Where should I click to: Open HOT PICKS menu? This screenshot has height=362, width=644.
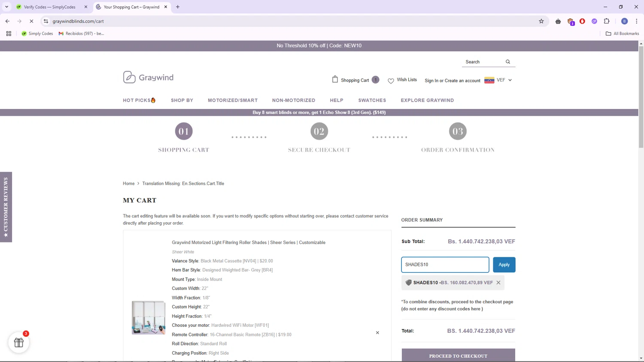click(x=139, y=100)
